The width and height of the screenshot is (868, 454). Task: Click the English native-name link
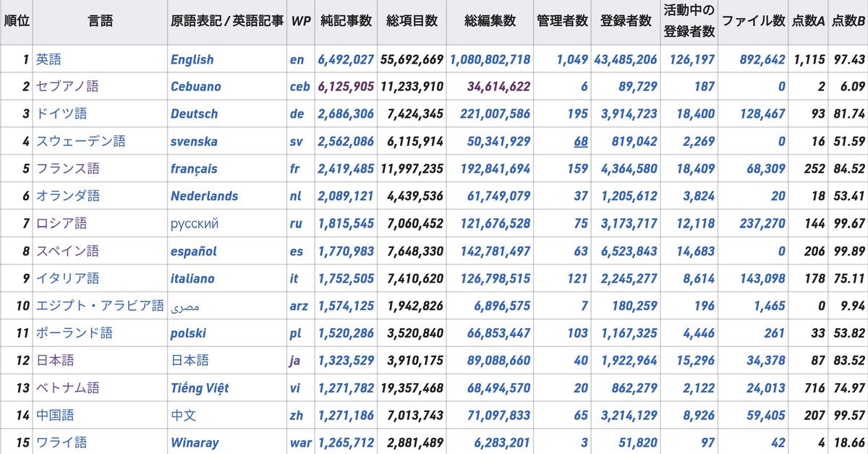point(192,60)
